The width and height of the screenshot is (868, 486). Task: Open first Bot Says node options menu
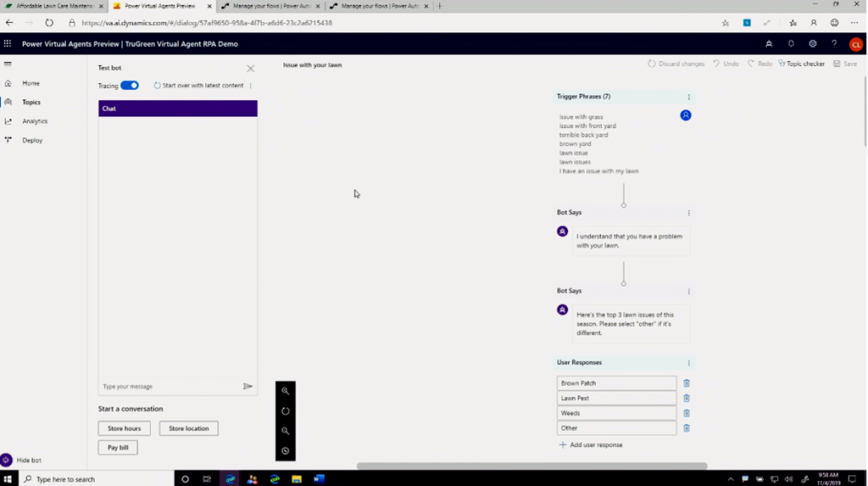point(688,213)
